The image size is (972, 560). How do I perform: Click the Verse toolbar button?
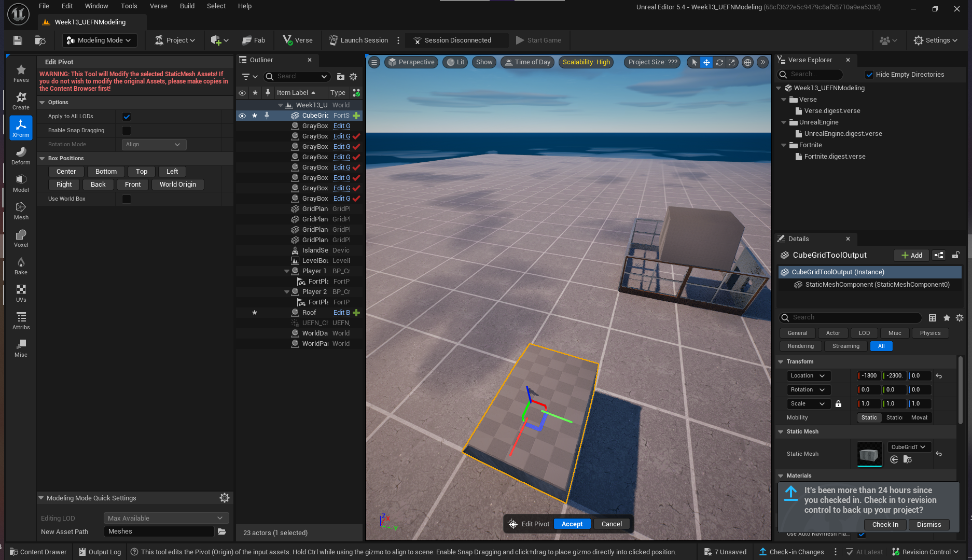(x=298, y=40)
